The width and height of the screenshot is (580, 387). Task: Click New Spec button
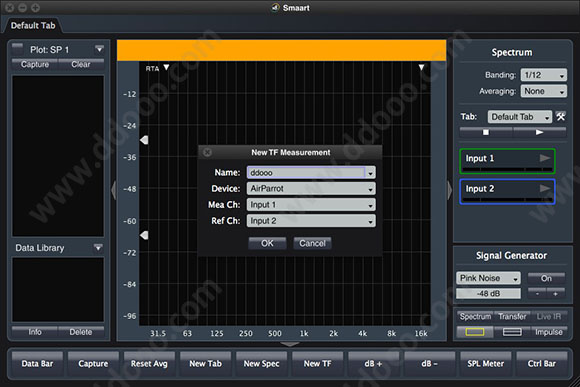click(261, 364)
